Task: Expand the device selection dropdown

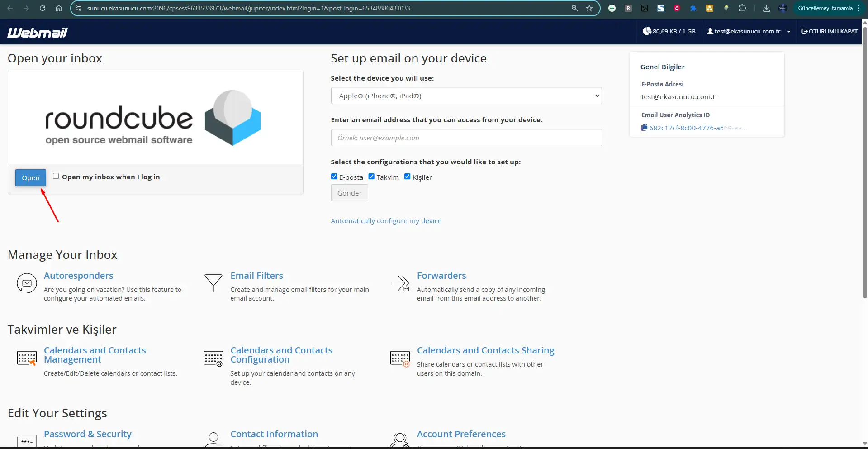Action: tap(466, 96)
